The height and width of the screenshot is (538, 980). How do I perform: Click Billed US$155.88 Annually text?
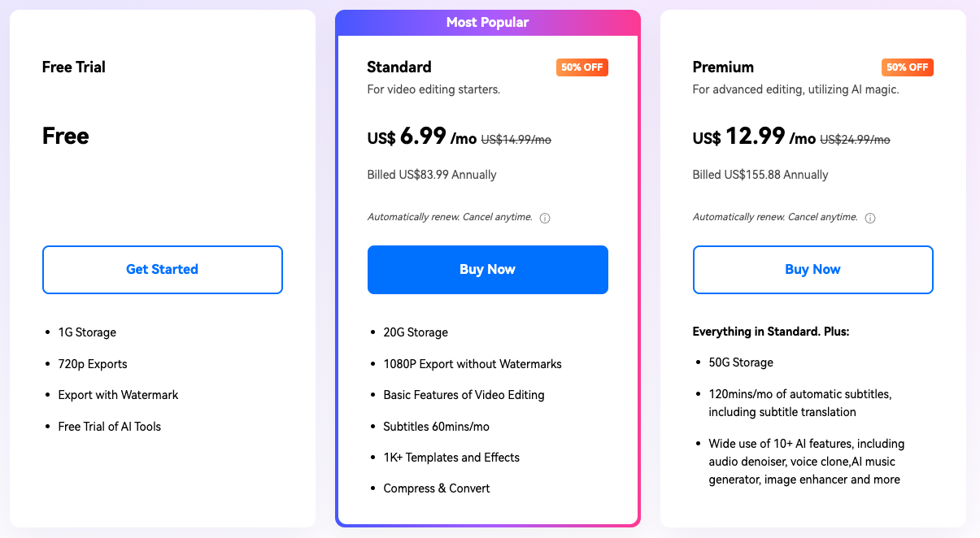tap(760, 175)
